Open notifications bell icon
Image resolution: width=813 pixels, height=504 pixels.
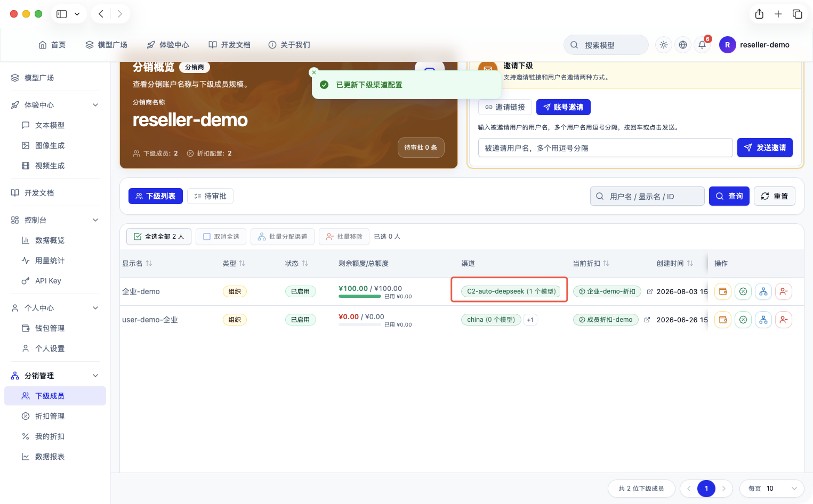(702, 45)
